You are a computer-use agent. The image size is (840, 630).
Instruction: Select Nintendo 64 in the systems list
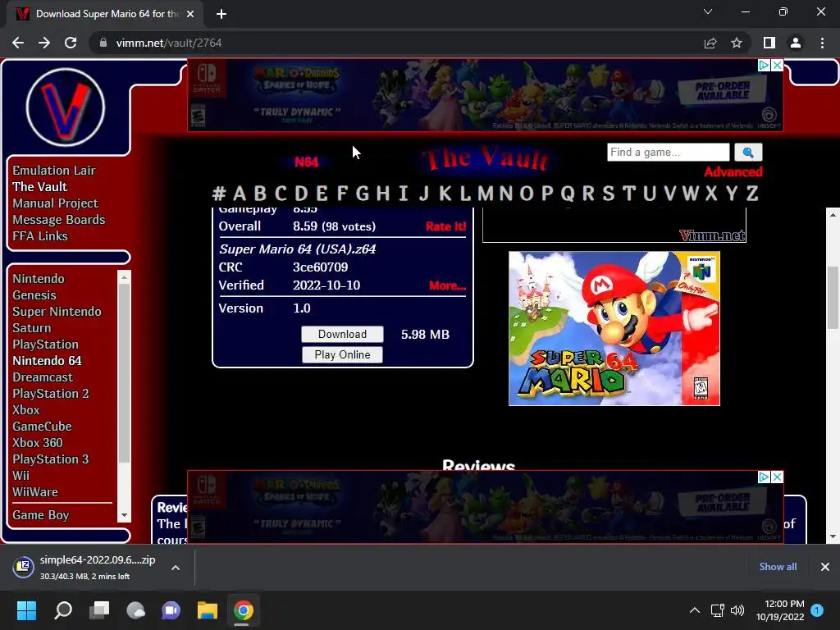(47, 361)
